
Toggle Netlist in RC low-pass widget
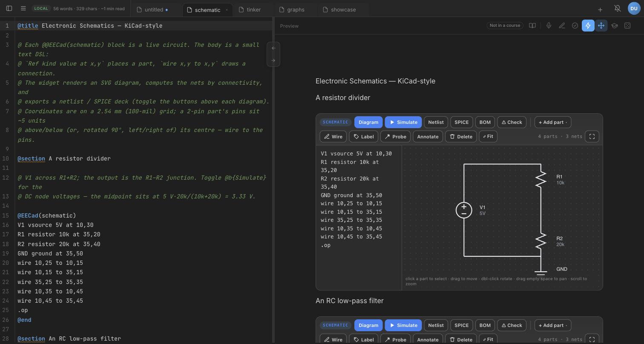click(436, 325)
